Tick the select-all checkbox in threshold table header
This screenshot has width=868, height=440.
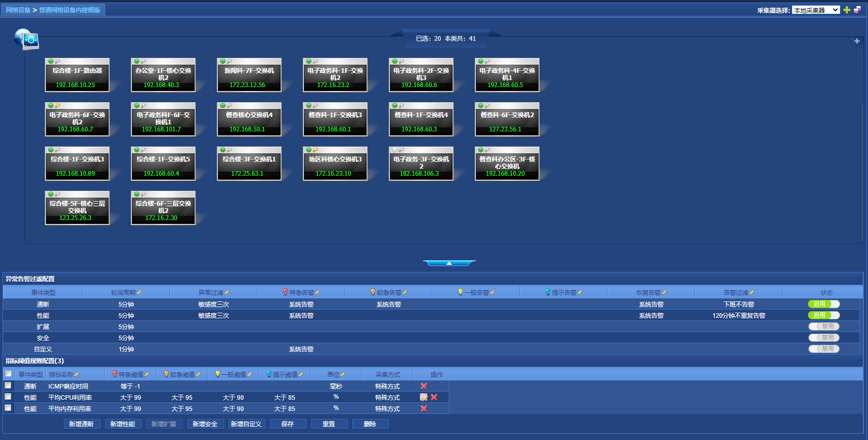pyautogui.click(x=8, y=374)
